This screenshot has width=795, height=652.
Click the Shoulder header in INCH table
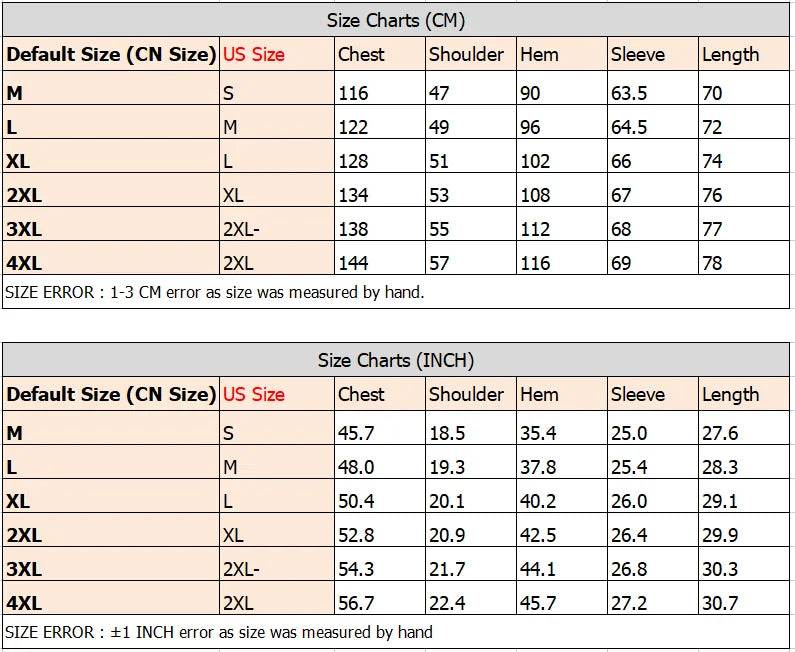471,394
